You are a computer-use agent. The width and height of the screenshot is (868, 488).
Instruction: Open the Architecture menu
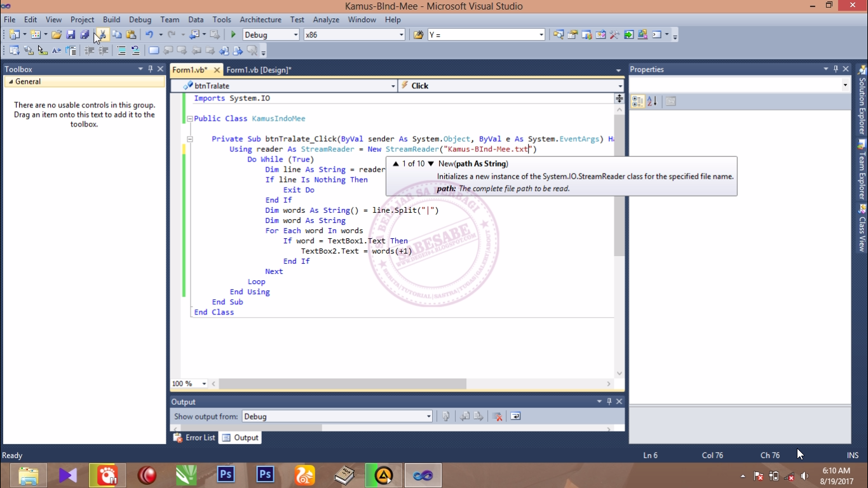tap(261, 20)
